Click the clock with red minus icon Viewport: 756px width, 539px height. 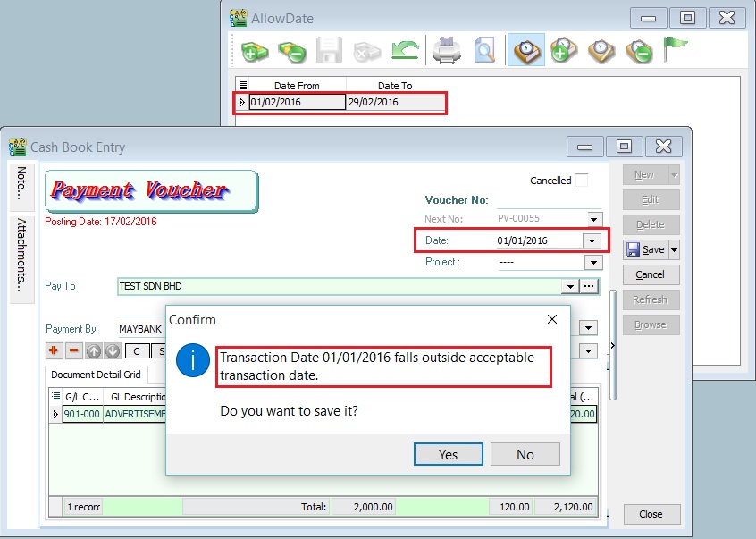[638, 52]
